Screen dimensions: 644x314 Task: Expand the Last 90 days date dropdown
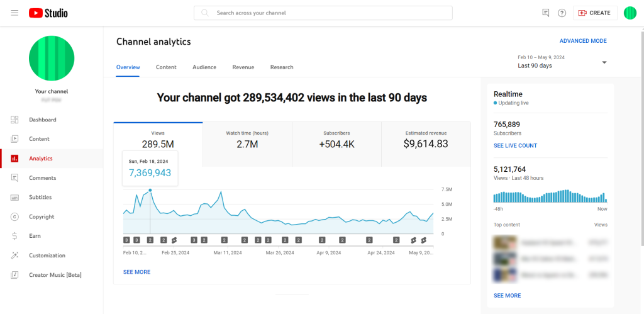click(562, 62)
